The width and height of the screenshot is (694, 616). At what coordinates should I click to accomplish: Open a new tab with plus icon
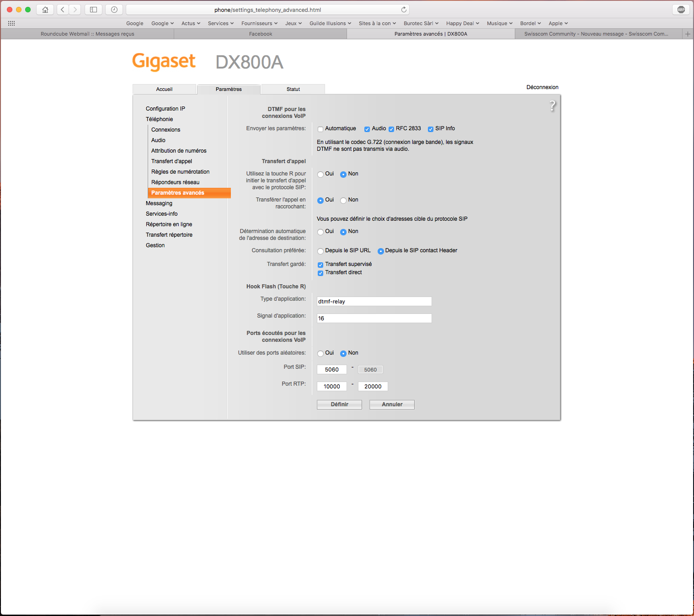(x=688, y=34)
